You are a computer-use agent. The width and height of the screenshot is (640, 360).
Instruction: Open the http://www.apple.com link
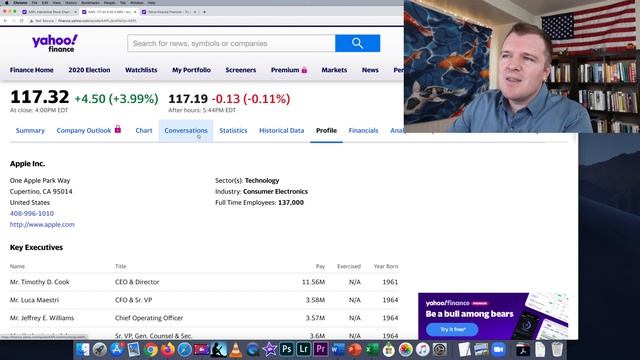(x=42, y=224)
